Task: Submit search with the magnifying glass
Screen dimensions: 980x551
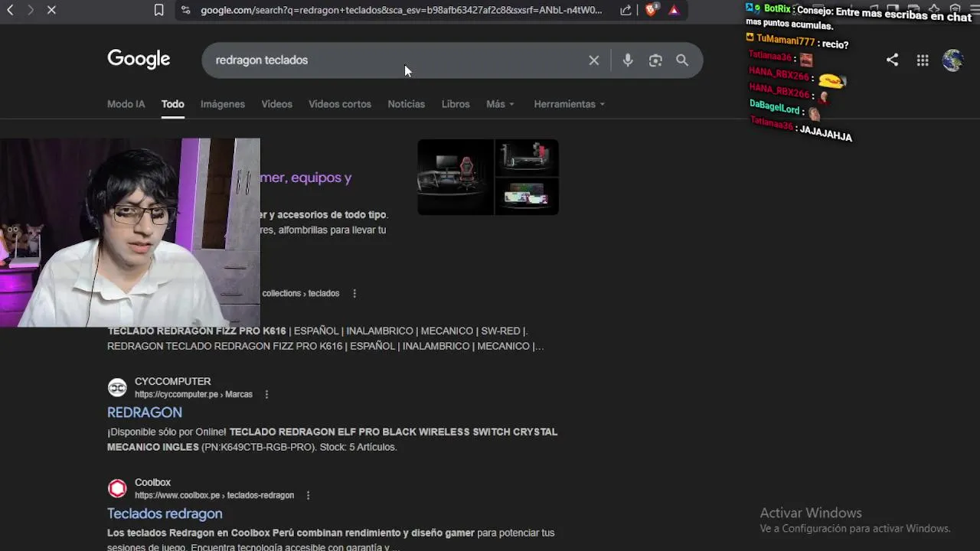Action: click(682, 60)
